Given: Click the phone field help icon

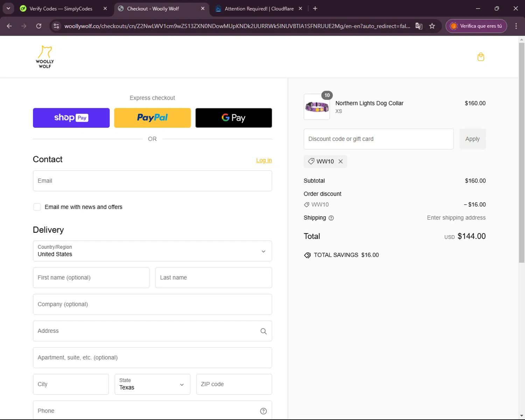Looking at the screenshot, I should 264,411.
